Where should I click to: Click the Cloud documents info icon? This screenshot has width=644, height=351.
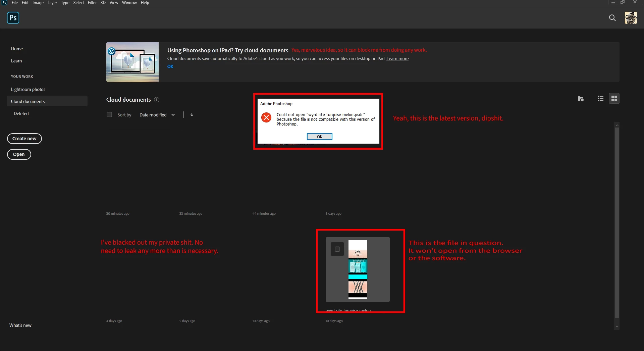click(157, 100)
